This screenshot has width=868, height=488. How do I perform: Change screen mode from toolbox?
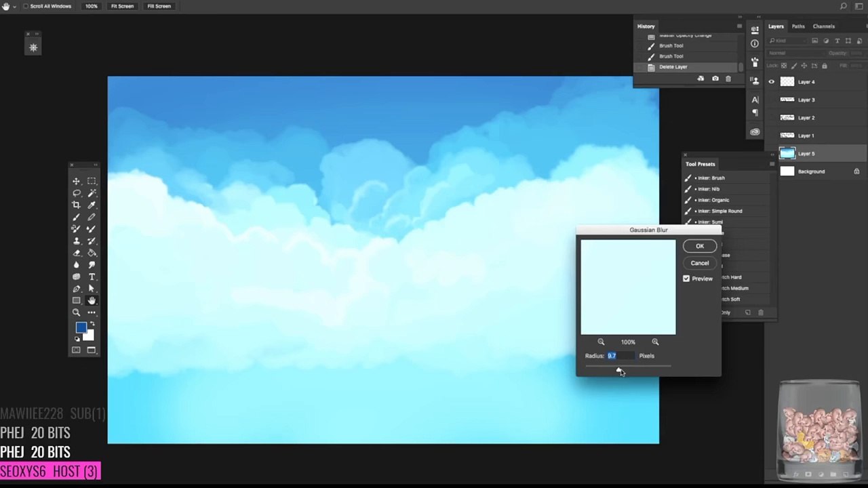92,350
